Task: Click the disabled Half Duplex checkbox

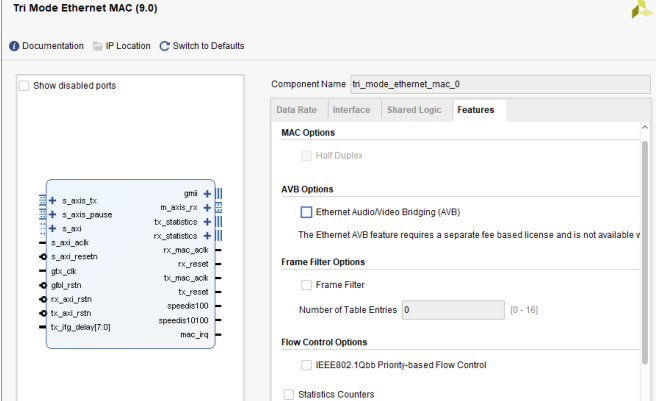Action: pos(306,156)
